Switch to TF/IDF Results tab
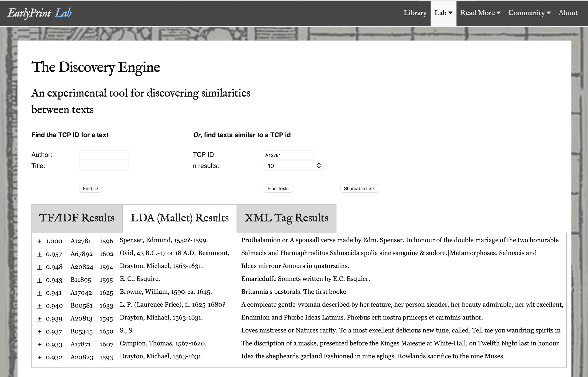The image size is (588, 377). (x=77, y=218)
